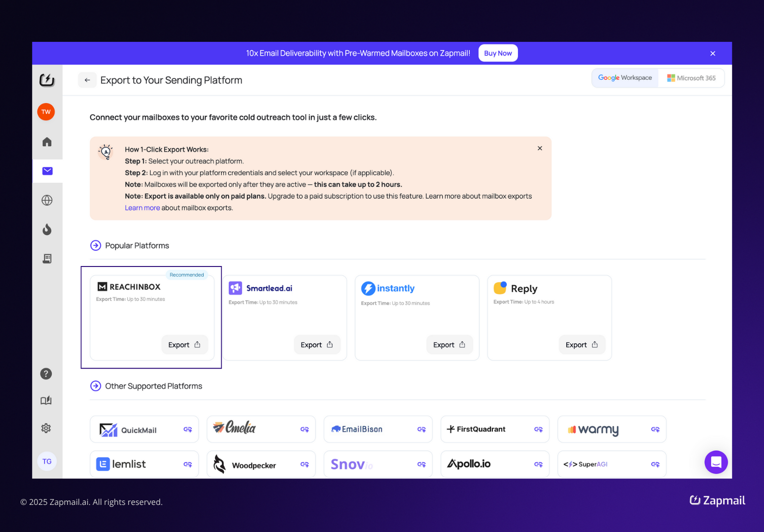The image size is (764, 532).
Task: Click the Reply logo
Action: (x=516, y=288)
